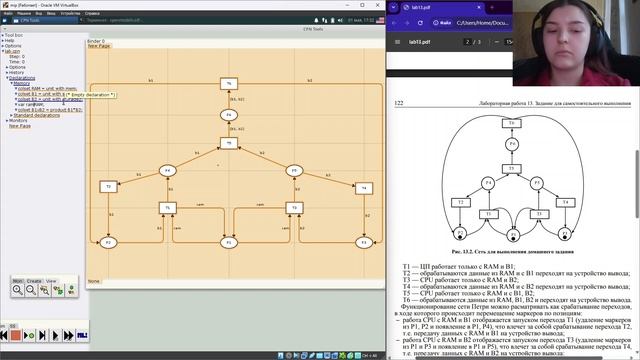
Task: Execute single transition step tool
Action: click(x=42, y=336)
